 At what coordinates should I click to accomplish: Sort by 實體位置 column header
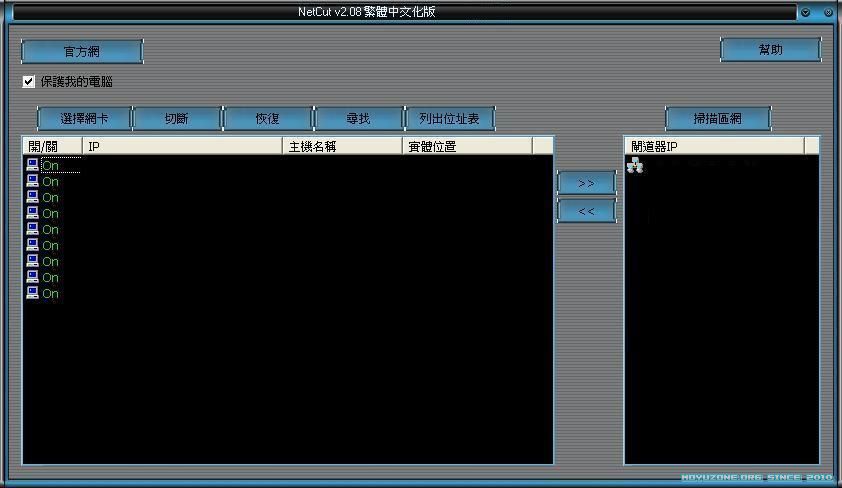click(467, 146)
